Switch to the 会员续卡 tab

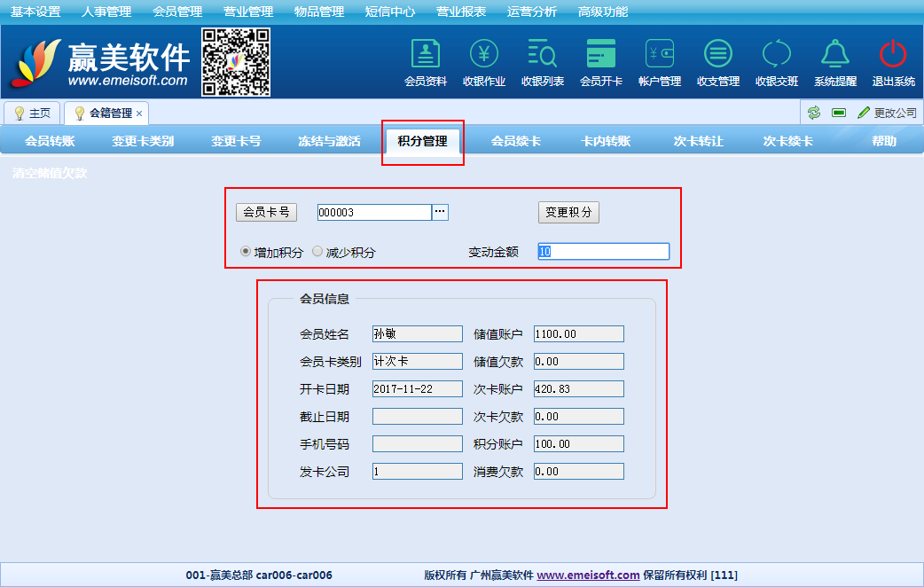click(x=516, y=141)
